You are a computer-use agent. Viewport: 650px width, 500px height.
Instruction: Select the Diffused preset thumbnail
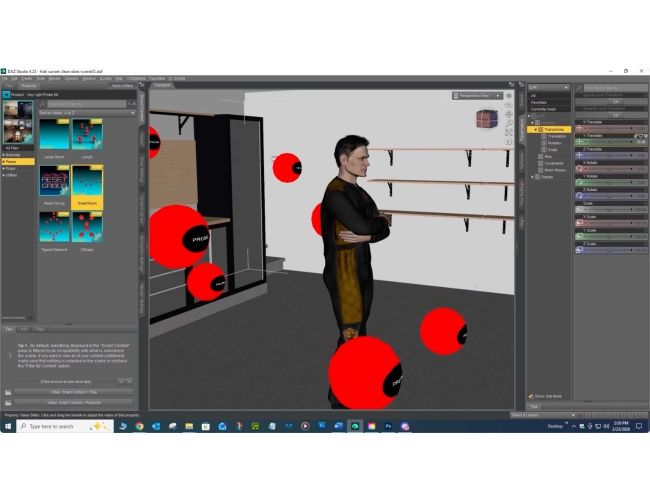[87, 227]
